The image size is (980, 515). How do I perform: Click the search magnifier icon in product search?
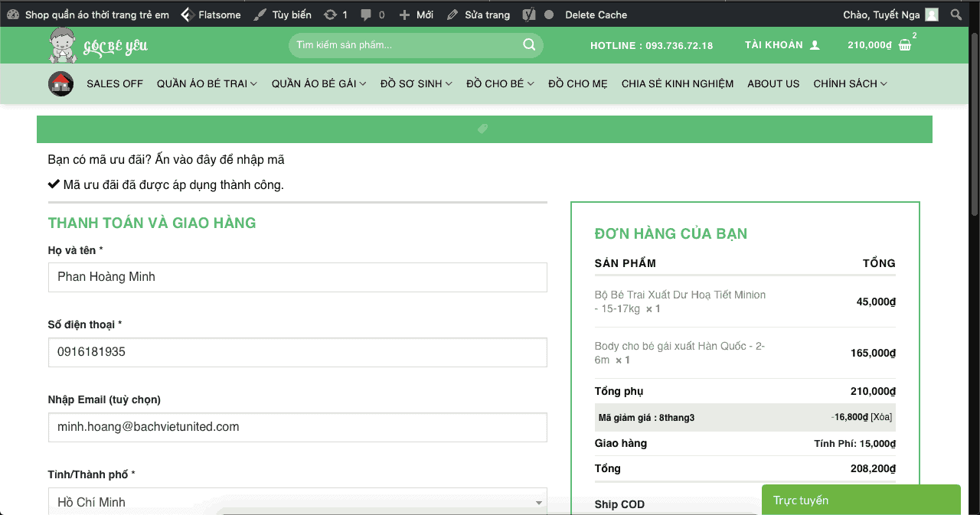click(529, 45)
